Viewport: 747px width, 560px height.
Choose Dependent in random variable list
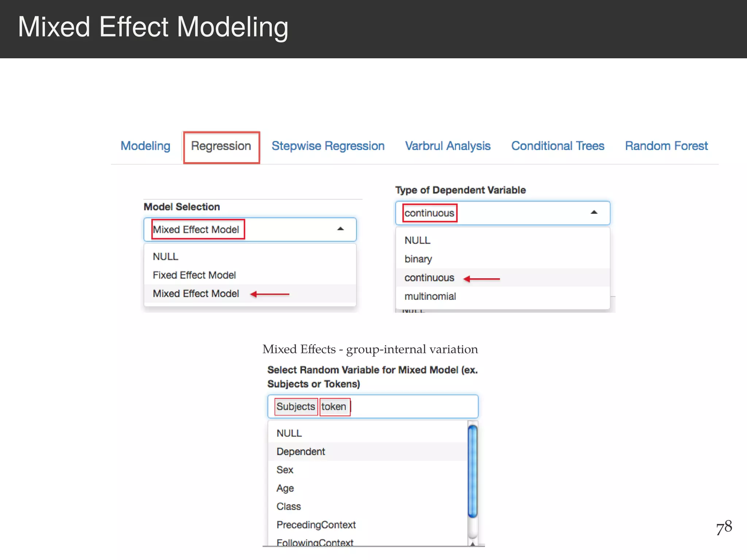(x=301, y=452)
